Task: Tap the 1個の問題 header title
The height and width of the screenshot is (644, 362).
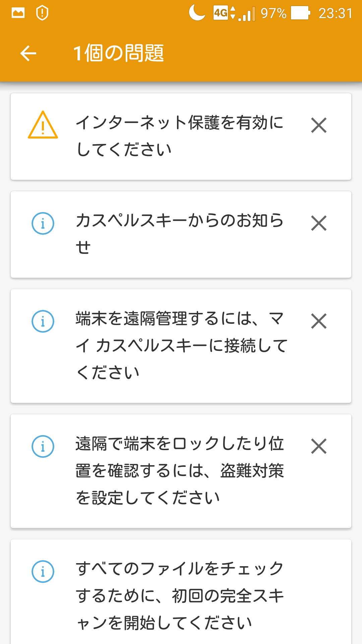Action: (x=118, y=53)
